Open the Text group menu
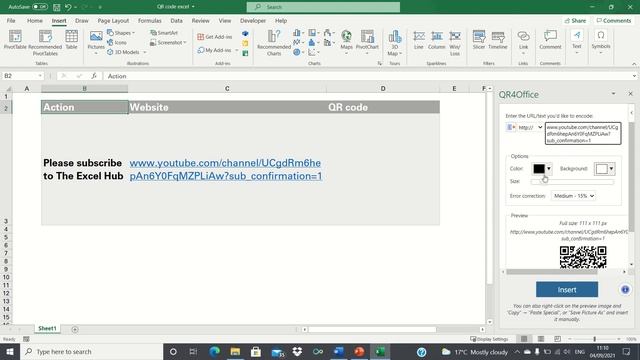This screenshot has height=360, width=640. (576, 42)
